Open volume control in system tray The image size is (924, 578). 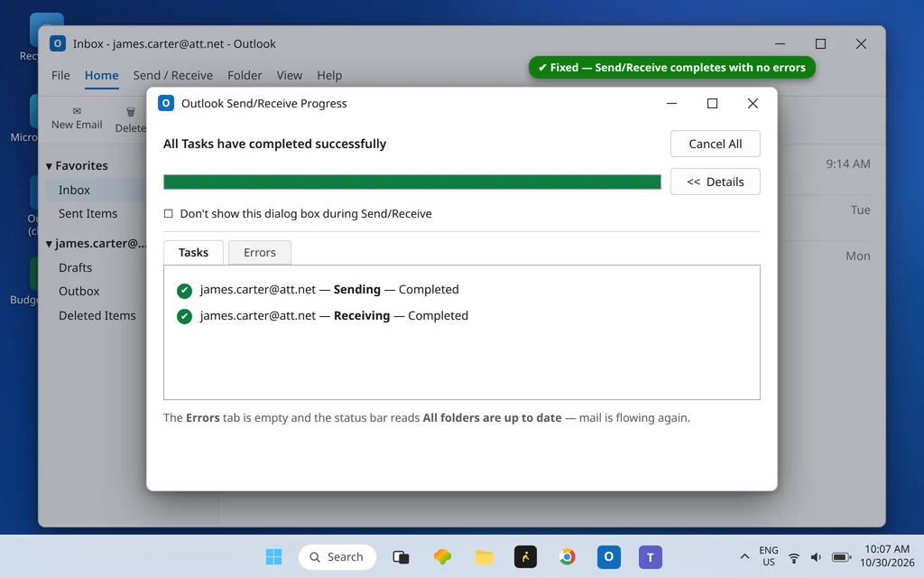tap(816, 557)
